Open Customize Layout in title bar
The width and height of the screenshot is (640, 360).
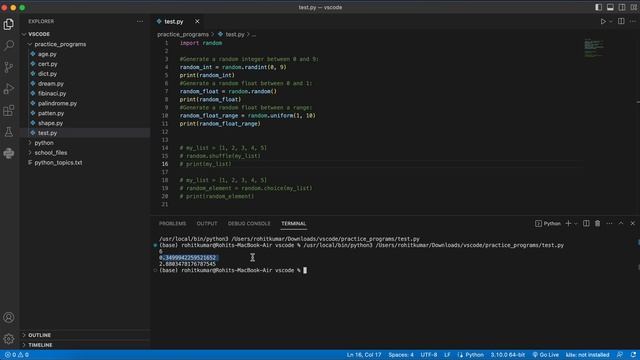634,7
